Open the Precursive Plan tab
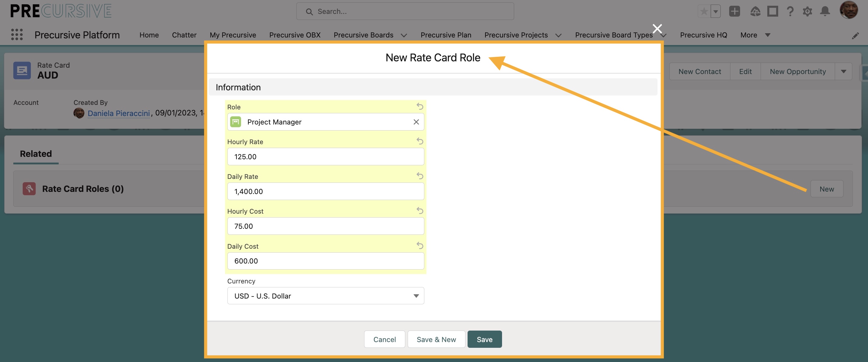 pos(446,35)
